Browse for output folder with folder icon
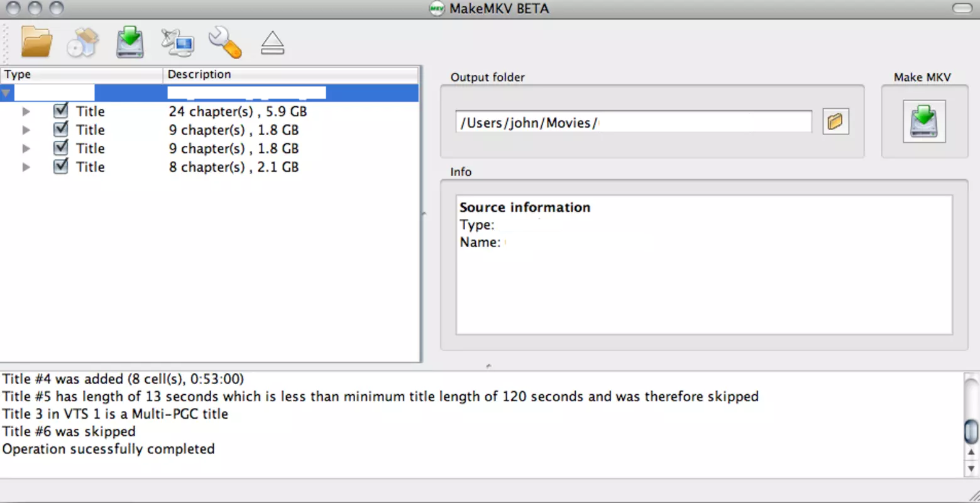980x503 pixels. [835, 121]
